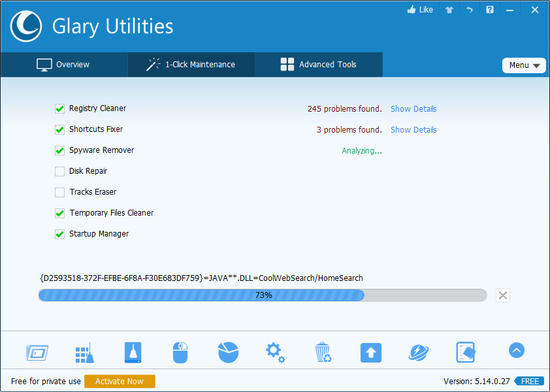
Task: Cancel the scan with the X button
Action: point(502,295)
